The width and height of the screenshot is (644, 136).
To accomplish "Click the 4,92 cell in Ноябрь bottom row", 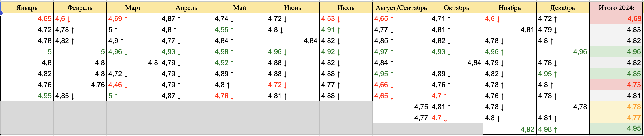I will coord(510,129).
